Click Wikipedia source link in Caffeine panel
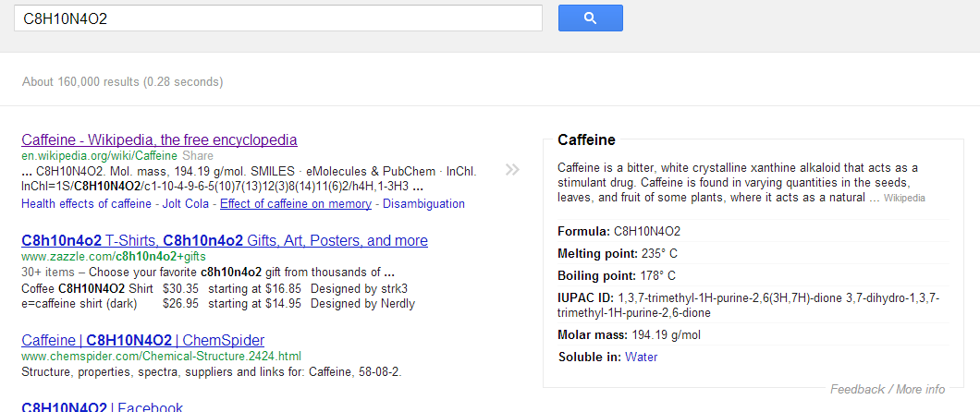The height and width of the screenshot is (412, 980). [904, 198]
